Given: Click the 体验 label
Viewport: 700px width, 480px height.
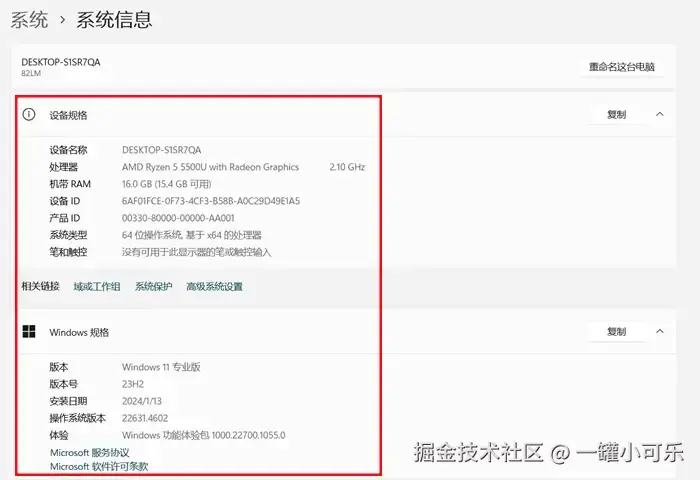Looking at the screenshot, I should click(x=58, y=435).
